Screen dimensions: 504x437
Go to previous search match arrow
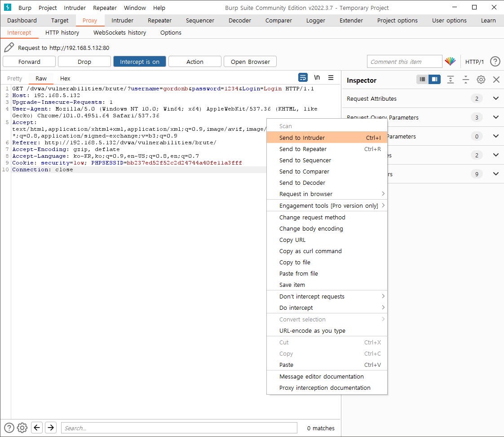[37, 428]
